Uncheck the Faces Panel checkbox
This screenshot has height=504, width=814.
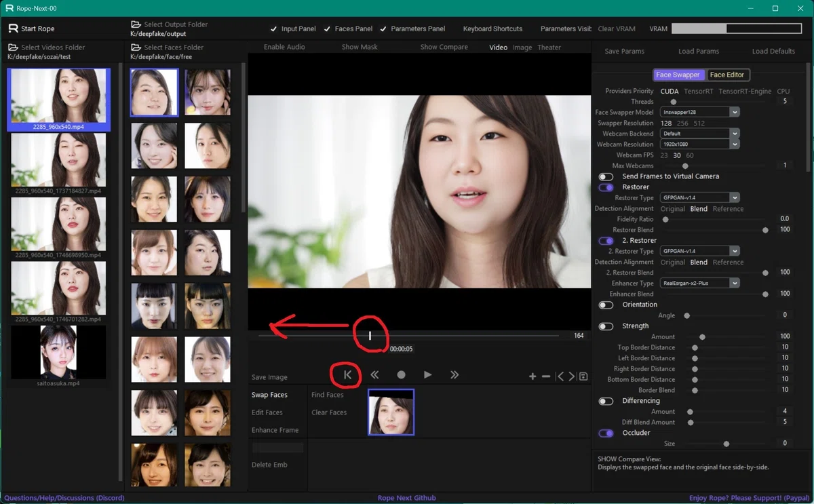click(x=328, y=29)
